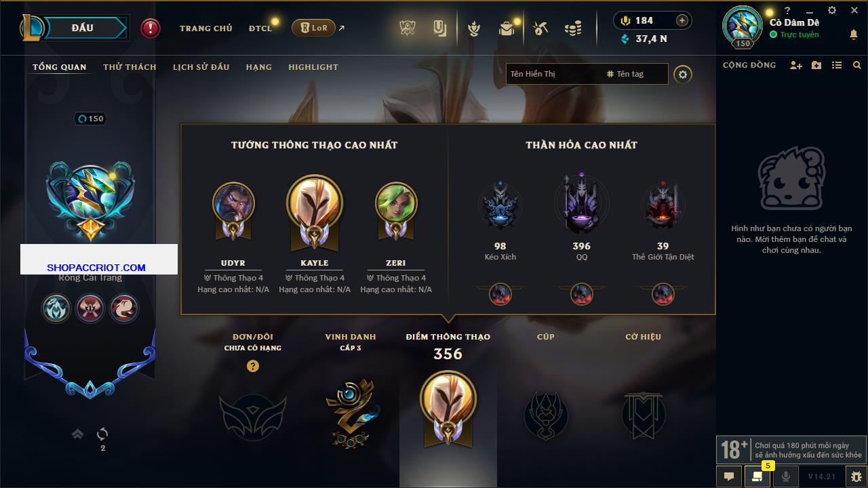Open the add friend icon
Screen dimensions: 868x488
pos(796,65)
